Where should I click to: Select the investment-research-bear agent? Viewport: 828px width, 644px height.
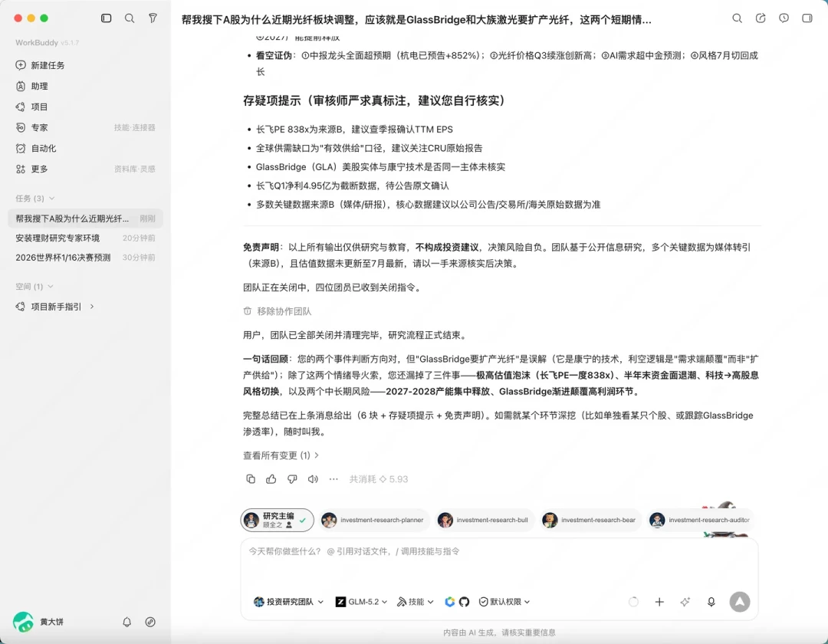point(590,520)
